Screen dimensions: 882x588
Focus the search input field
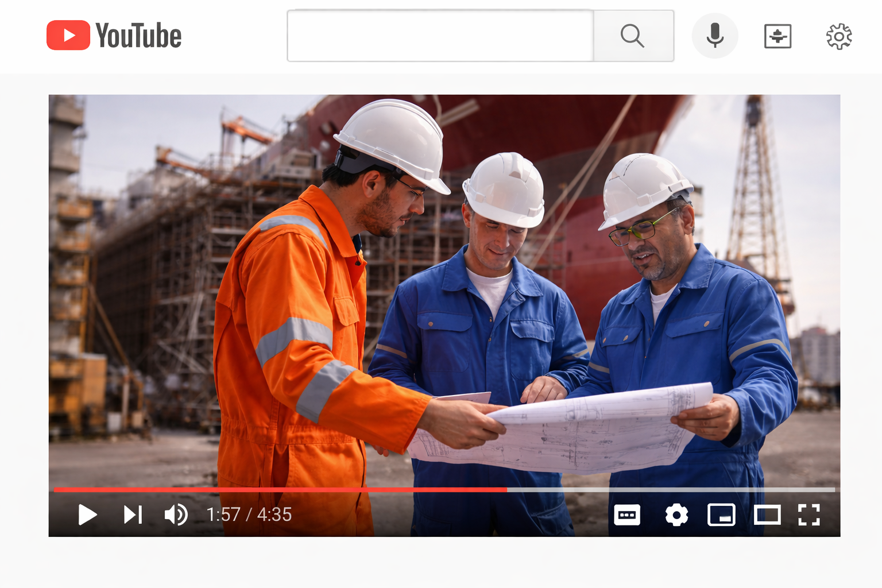(x=440, y=36)
